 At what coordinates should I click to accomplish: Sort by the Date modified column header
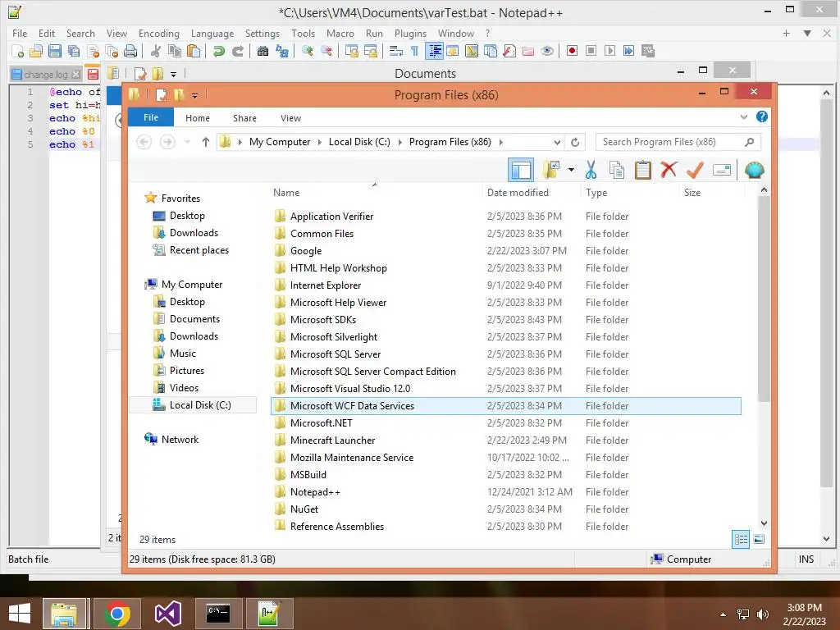tap(518, 192)
